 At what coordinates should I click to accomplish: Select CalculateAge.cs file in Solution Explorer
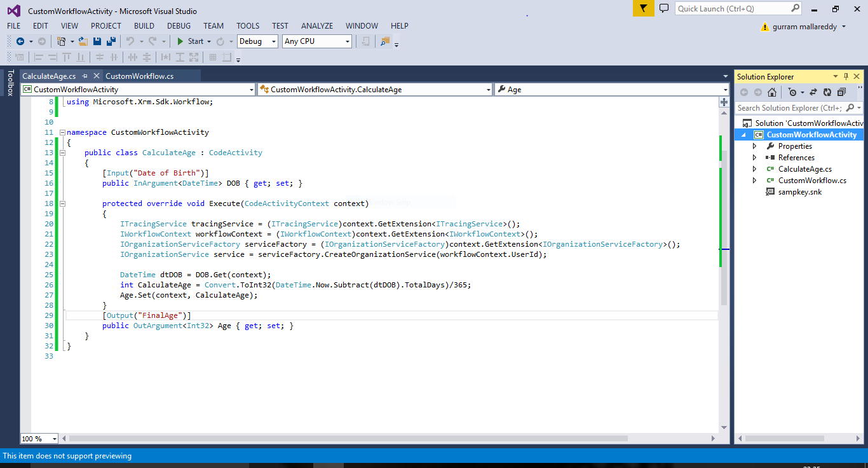click(804, 169)
